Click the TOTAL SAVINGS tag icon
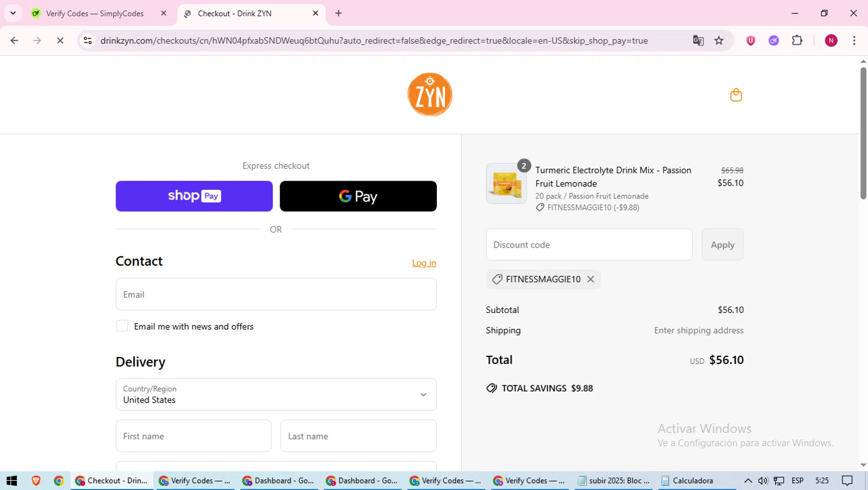 click(491, 388)
